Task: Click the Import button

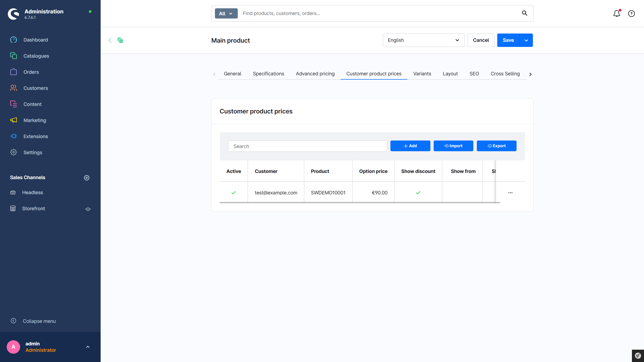Action: (x=453, y=146)
